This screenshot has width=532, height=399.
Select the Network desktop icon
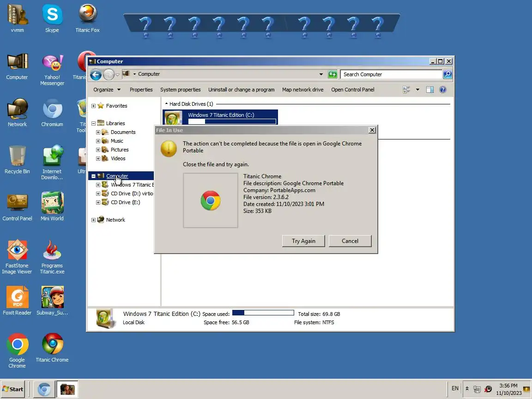coord(17,113)
